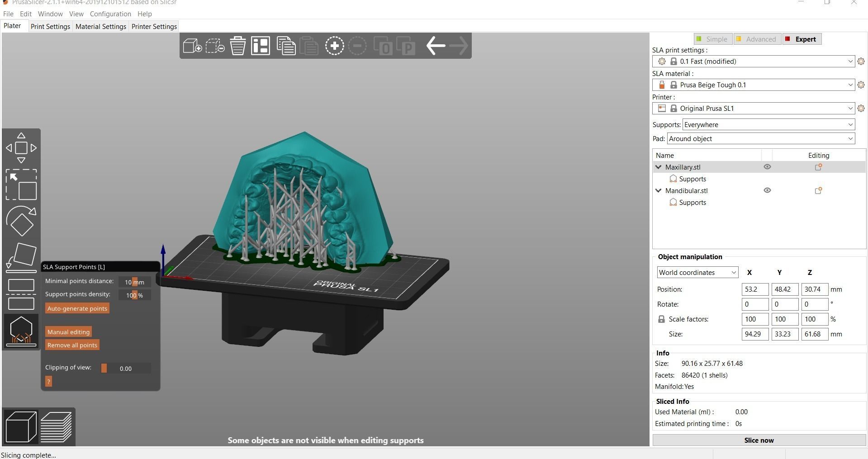Click the Undo left arrow

click(436, 46)
